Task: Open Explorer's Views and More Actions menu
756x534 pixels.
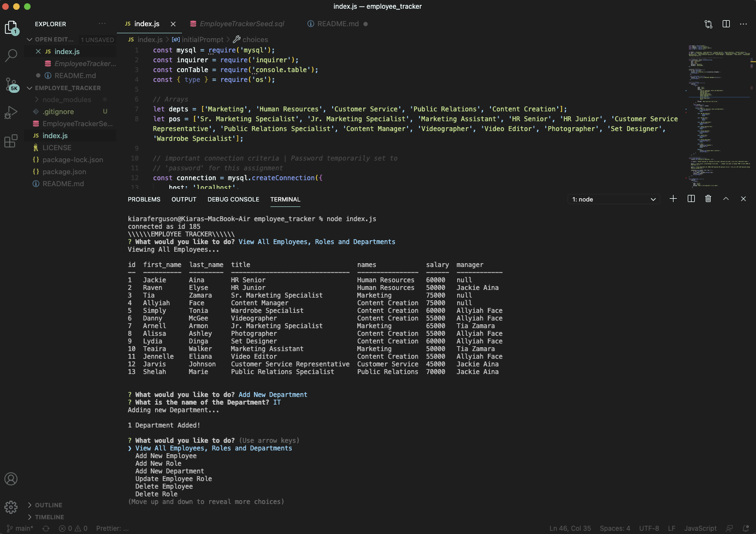Action: tap(102, 24)
